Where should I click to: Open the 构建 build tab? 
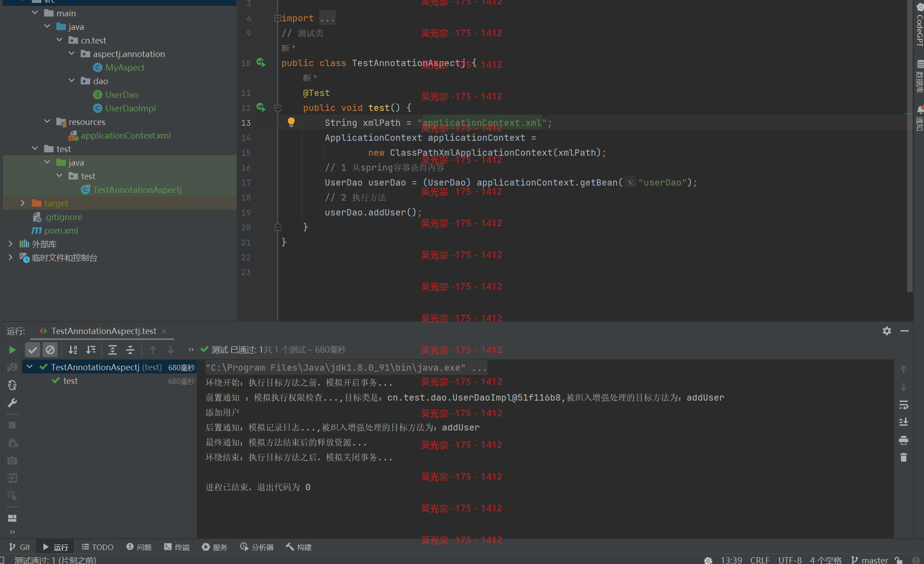(x=299, y=547)
